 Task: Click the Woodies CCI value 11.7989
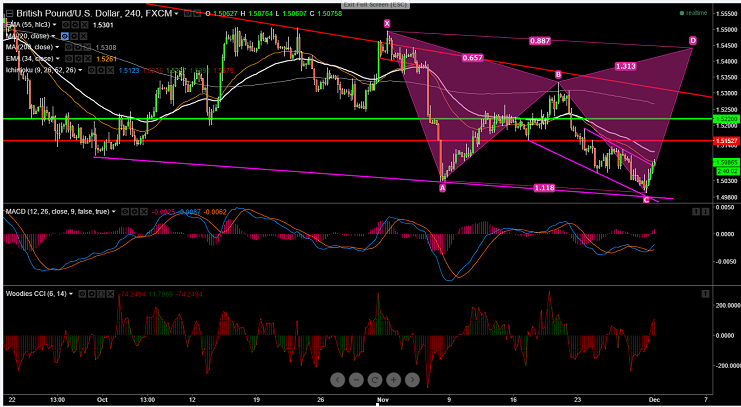pyautogui.click(x=160, y=294)
